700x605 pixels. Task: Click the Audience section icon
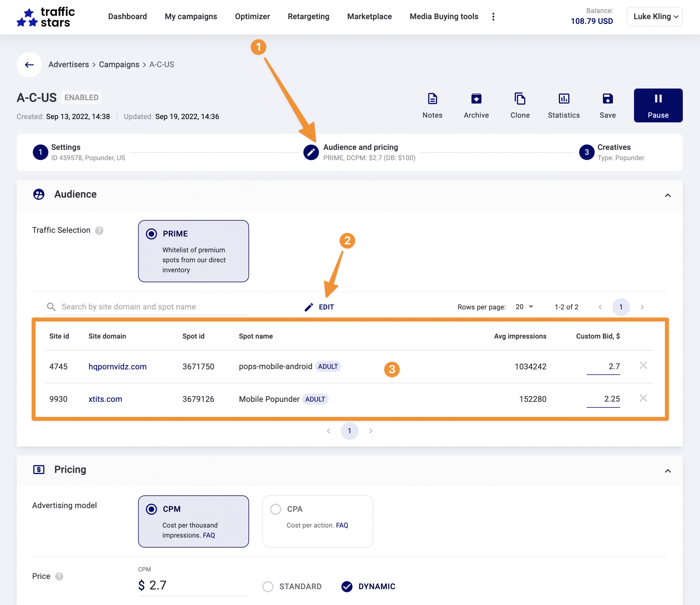[x=39, y=194]
